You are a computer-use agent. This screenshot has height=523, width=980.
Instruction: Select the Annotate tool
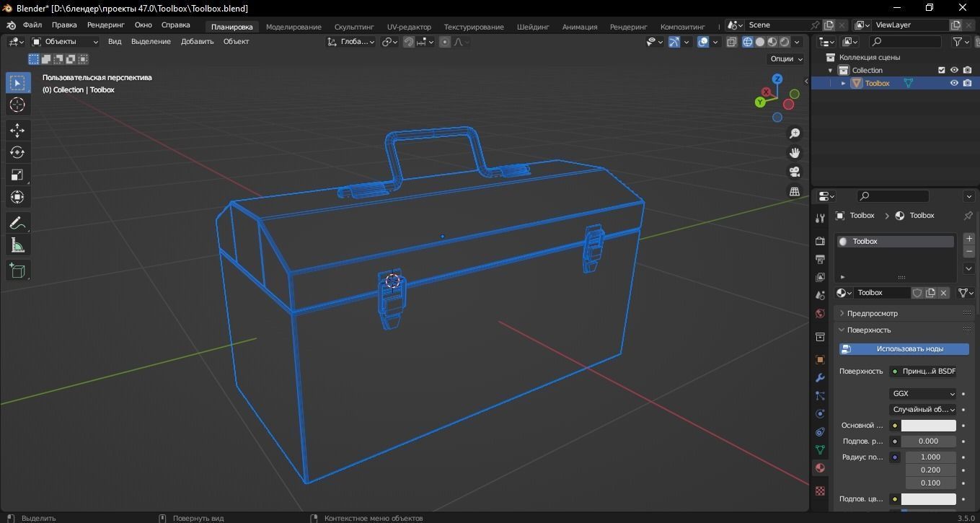[17, 222]
